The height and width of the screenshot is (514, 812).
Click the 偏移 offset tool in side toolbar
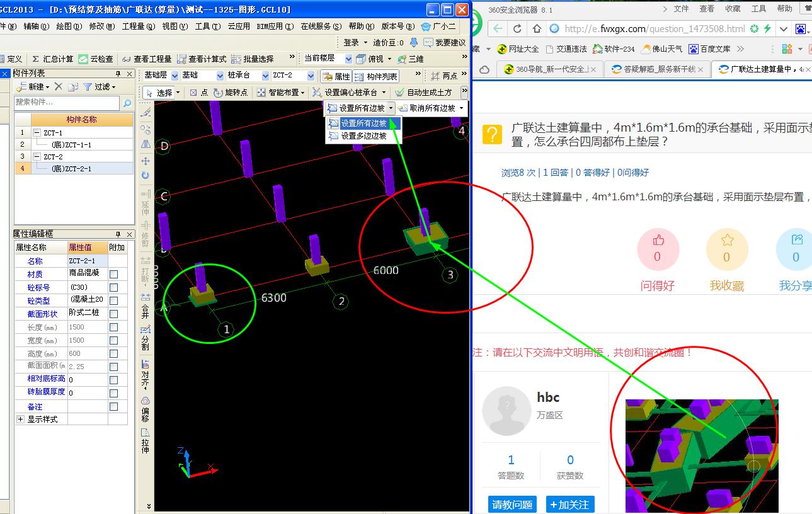pyautogui.click(x=146, y=409)
